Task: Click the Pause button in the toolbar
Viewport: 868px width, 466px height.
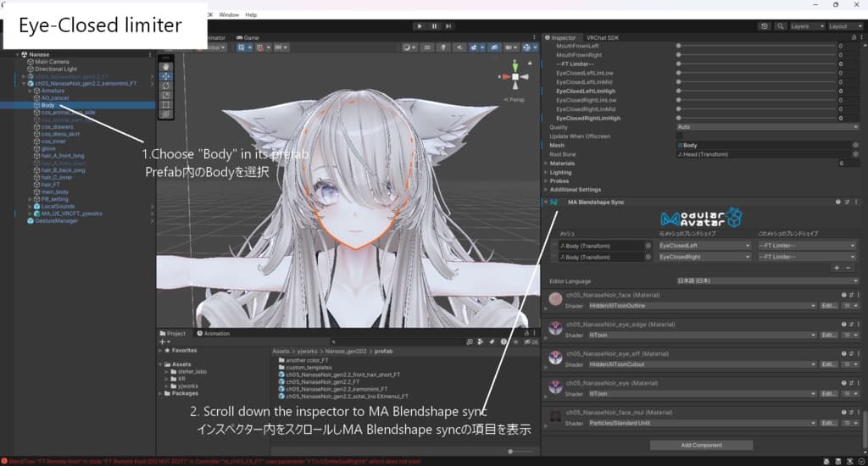Action: coord(435,26)
